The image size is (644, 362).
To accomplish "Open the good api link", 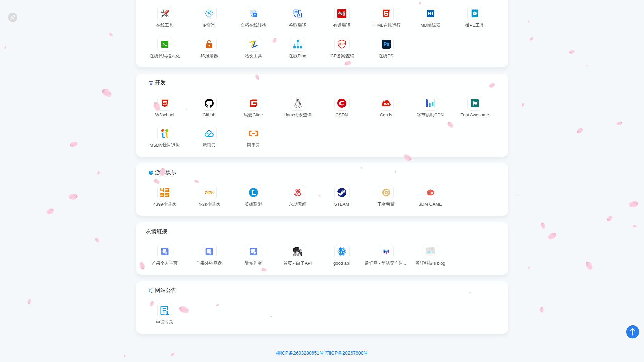I will pos(342,252).
